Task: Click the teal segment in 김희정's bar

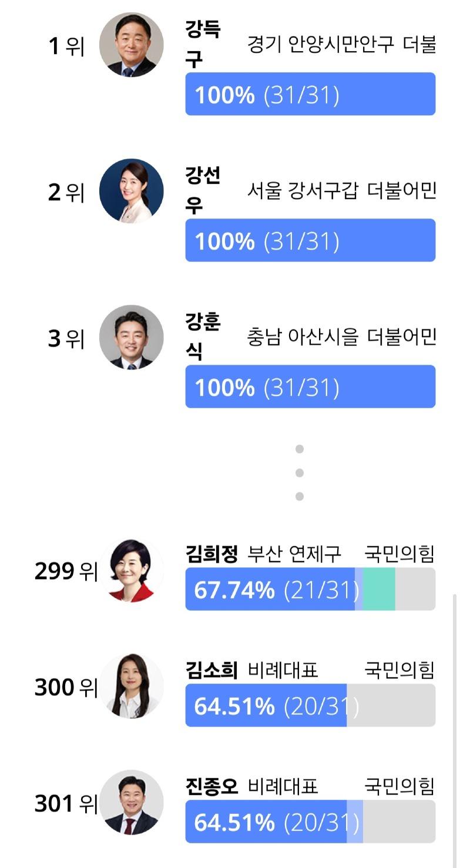Action: point(379,589)
